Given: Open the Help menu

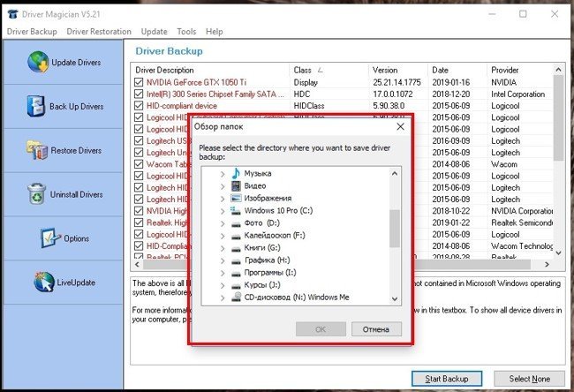Looking at the screenshot, I should pyautogui.click(x=215, y=32).
